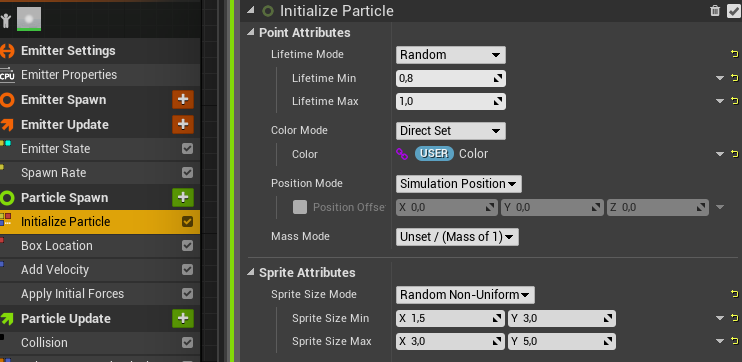This screenshot has height=362, width=742.
Task: Toggle Apply Initial Forces module checkbox
Action: [187, 294]
